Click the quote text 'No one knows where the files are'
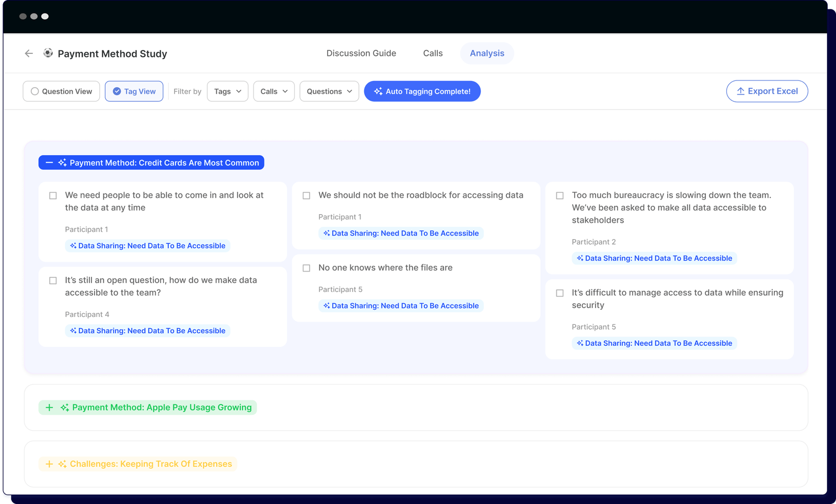Screen dimensions: 836x504 tap(386, 268)
